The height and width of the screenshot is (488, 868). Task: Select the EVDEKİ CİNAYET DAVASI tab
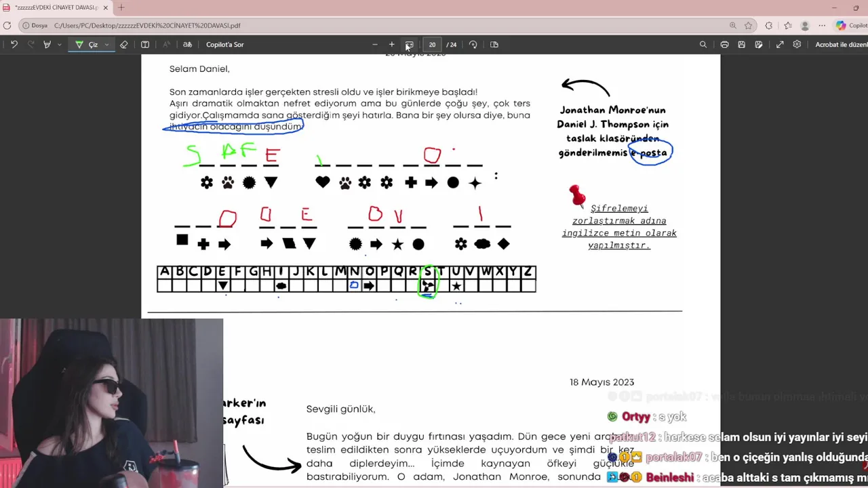click(x=56, y=7)
